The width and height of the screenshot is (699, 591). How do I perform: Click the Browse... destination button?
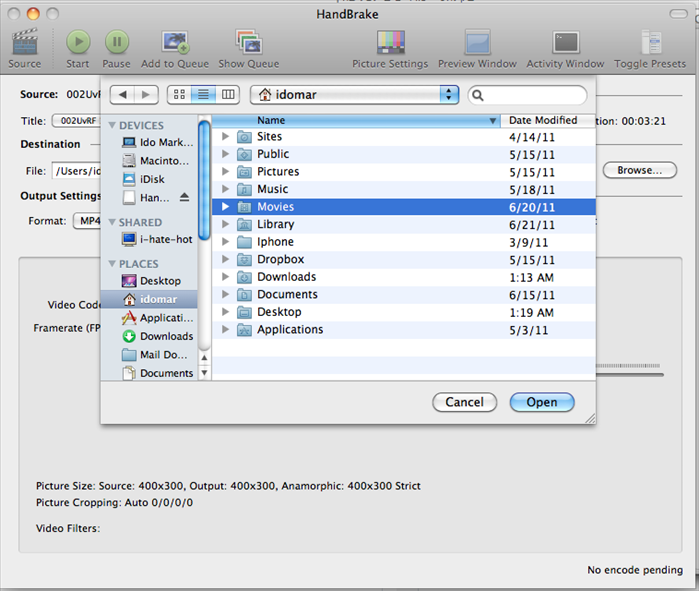tap(640, 170)
